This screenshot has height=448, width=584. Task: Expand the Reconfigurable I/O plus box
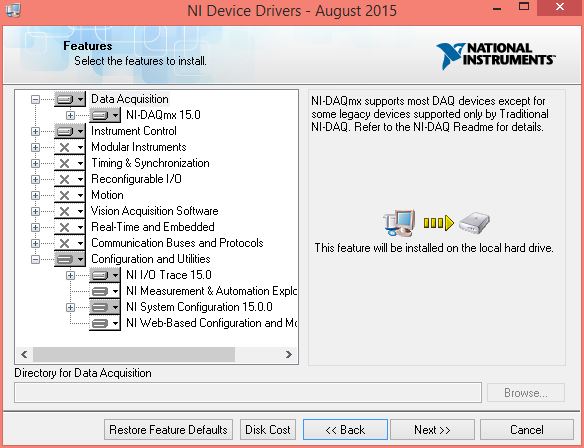pos(35,179)
